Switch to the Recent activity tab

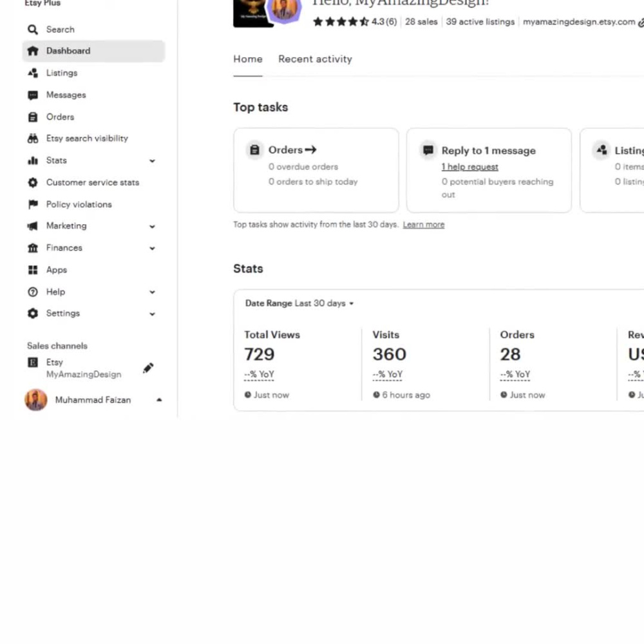click(x=315, y=59)
